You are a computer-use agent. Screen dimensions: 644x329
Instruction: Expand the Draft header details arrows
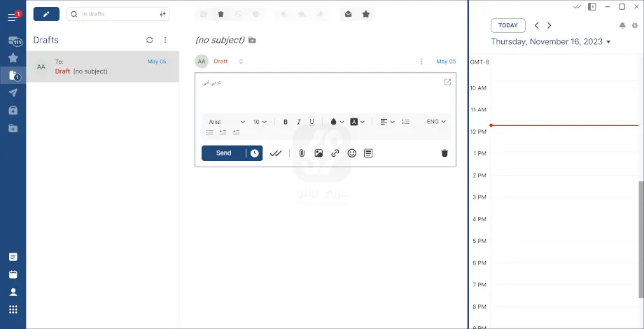pos(241,62)
